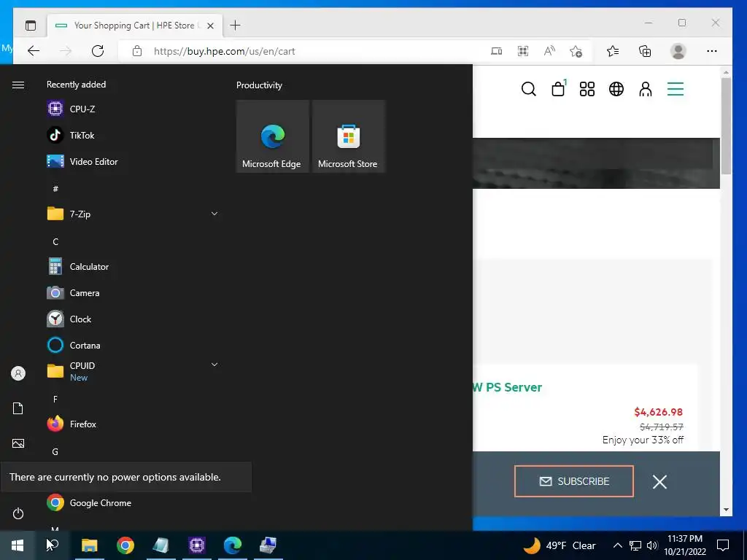The height and width of the screenshot is (560, 747).
Task: Open the notification center icon
Action: [723, 545]
